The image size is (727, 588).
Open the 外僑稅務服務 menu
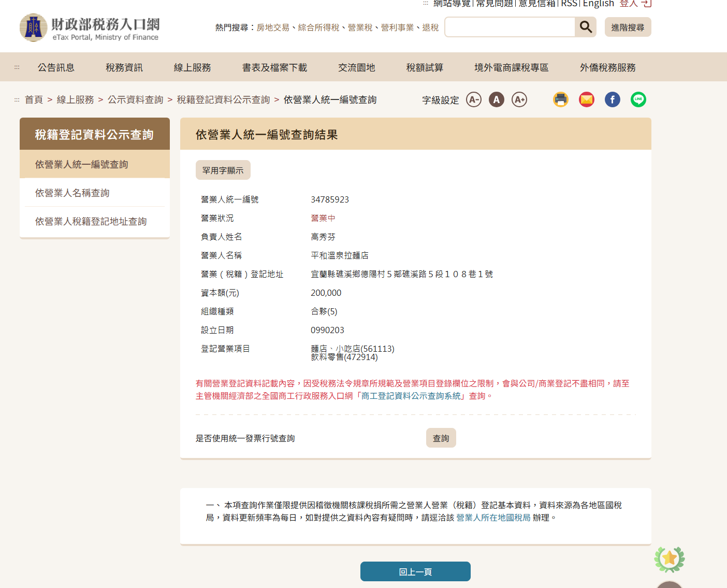pos(608,67)
